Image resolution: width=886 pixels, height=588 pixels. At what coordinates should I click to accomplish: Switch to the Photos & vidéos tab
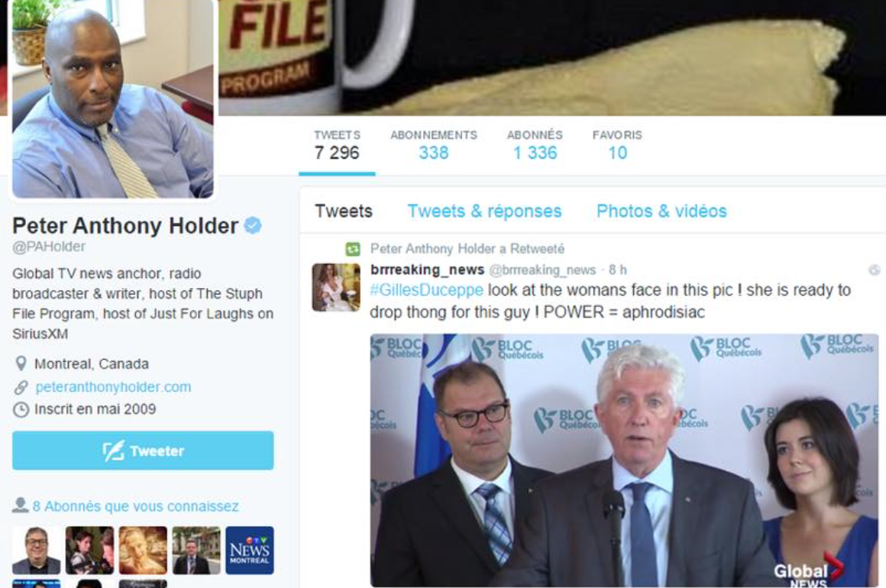[661, 212]
